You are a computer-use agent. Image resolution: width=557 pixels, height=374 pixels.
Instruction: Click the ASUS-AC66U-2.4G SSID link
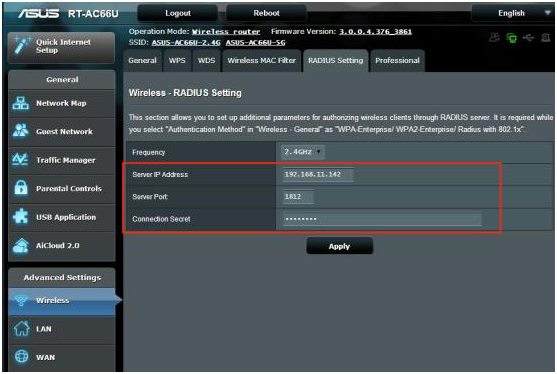[186, 43]
